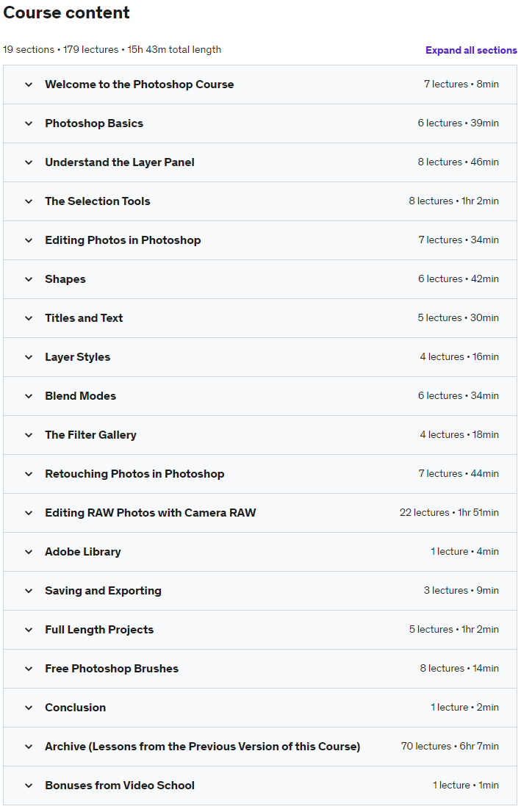Image resolution: width=521 pixels, height=812 pixels.
Task: Expand the Adobe Library chevron
Action: coord(29,552)
